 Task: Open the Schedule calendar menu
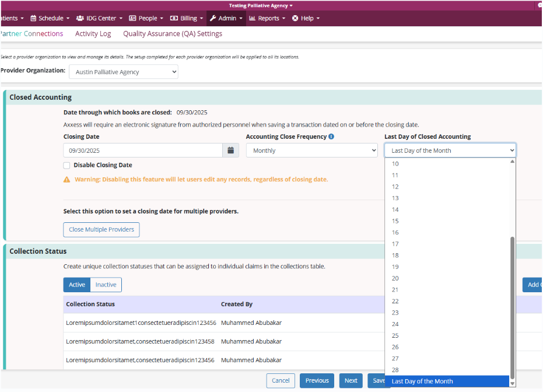(50, 18)
